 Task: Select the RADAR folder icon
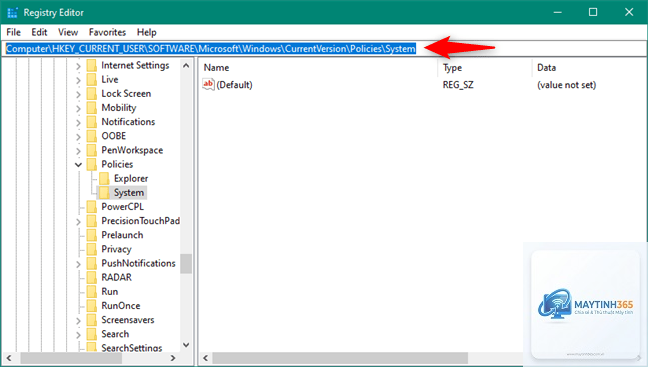92,277
